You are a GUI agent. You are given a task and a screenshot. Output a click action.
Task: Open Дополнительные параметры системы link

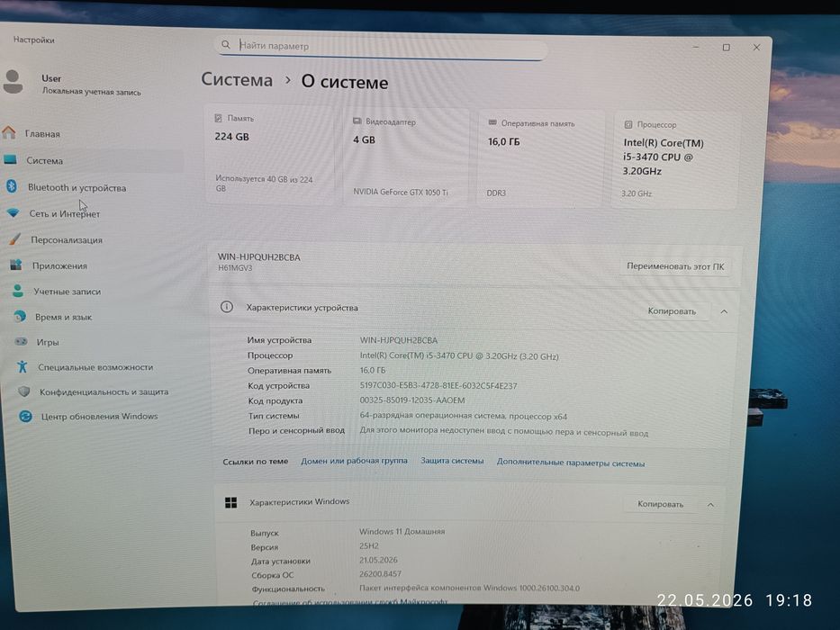click(571, 463)
